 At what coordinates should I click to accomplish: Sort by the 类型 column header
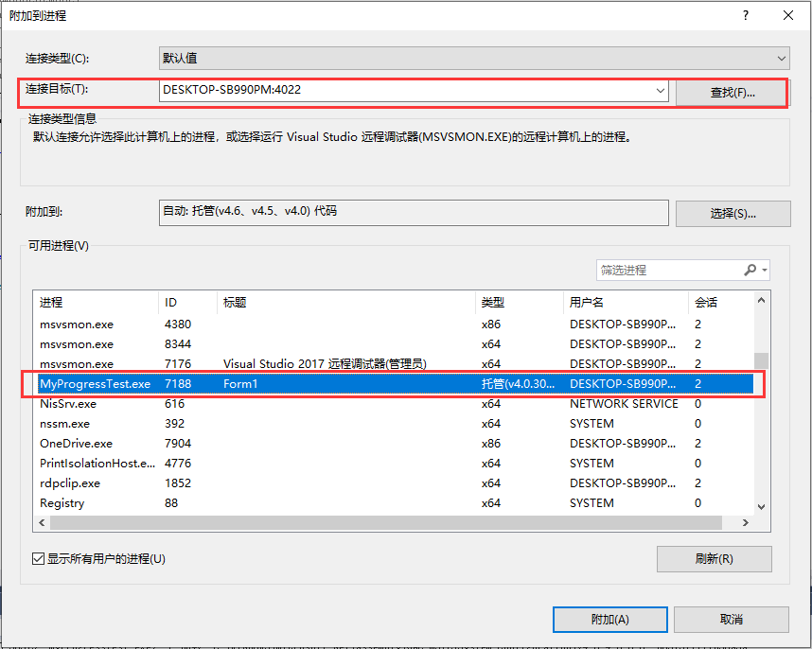[x=519, y=302]
